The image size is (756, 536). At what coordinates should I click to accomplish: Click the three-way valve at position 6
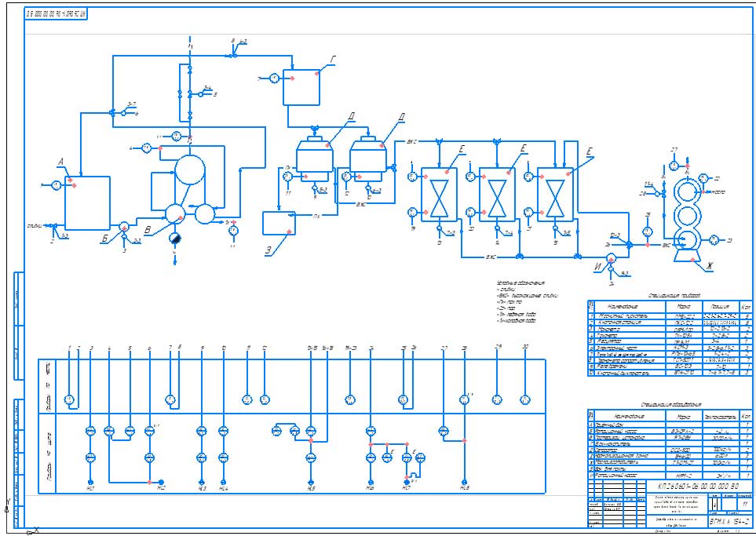111,112
